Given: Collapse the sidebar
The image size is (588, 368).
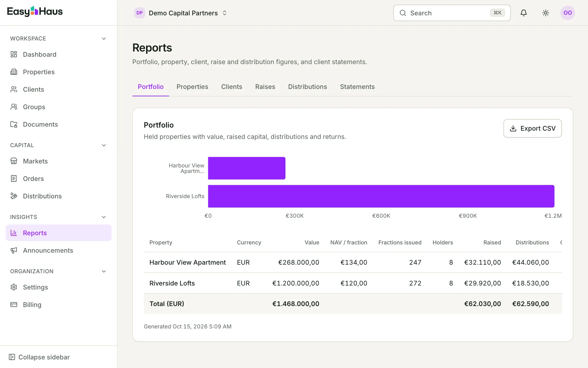Looking at the screenshot, I should coord(39,357).
